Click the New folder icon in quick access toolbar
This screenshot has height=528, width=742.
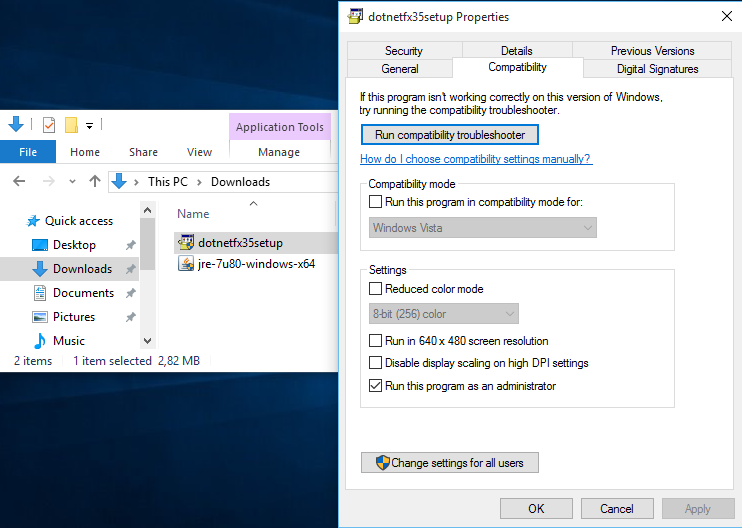click(x=71, y=125)
